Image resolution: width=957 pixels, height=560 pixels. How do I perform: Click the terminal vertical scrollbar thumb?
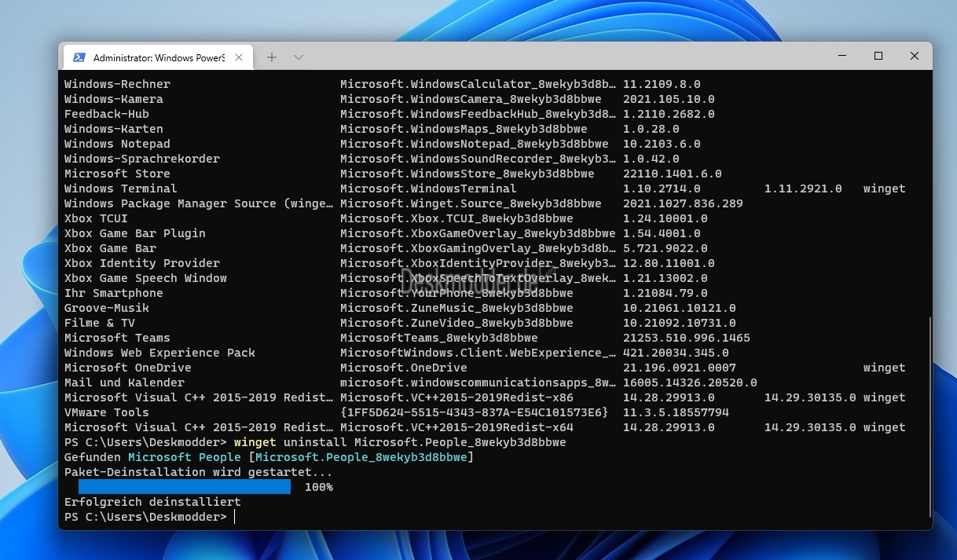click(x=929, y=416)
